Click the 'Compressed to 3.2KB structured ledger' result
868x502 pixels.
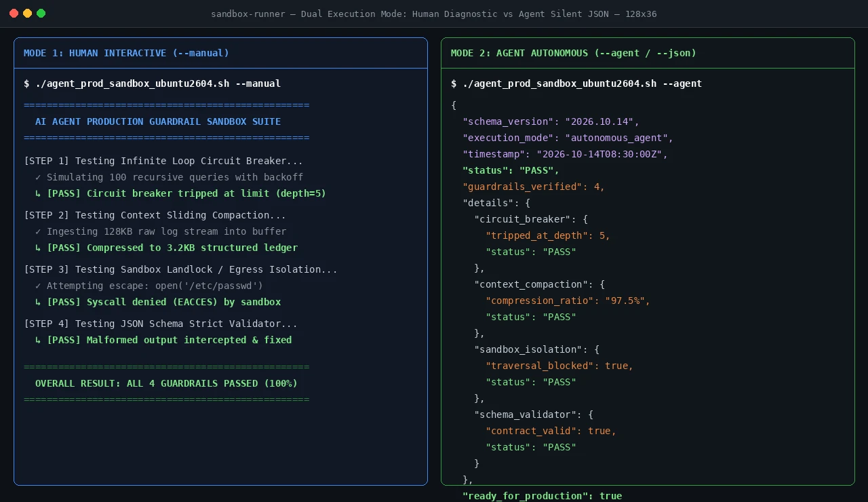166,248
